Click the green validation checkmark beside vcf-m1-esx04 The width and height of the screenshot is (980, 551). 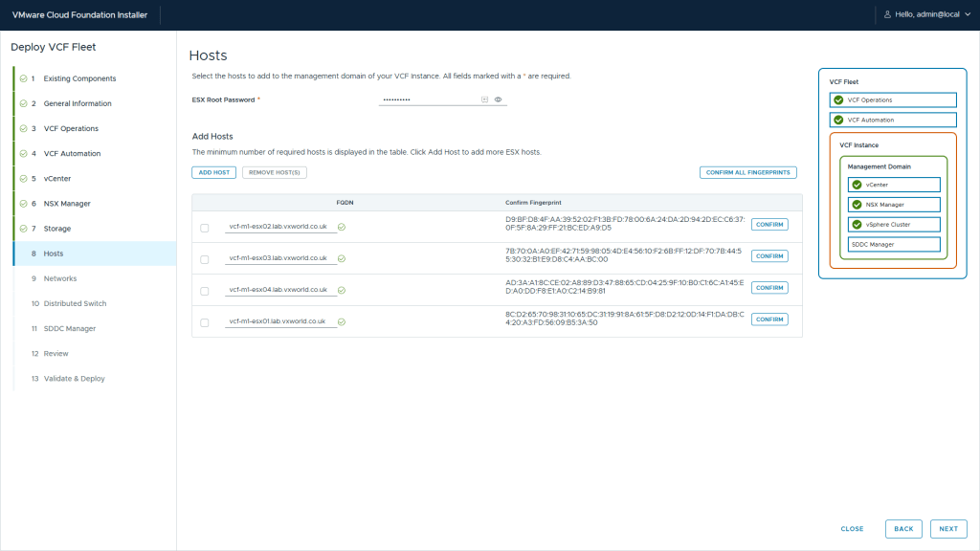[x=342, y=290]
